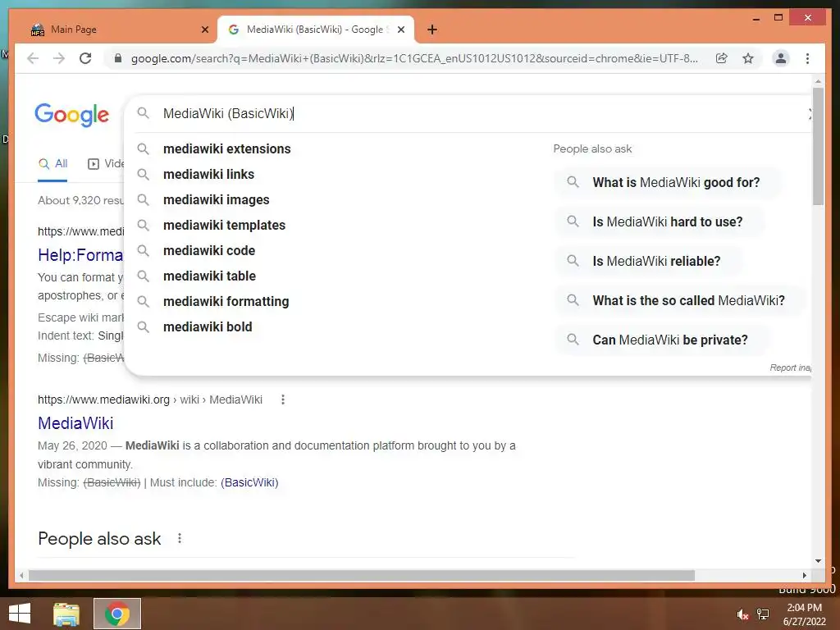Click Must include (BasicWiki) link

pos(249,482)
